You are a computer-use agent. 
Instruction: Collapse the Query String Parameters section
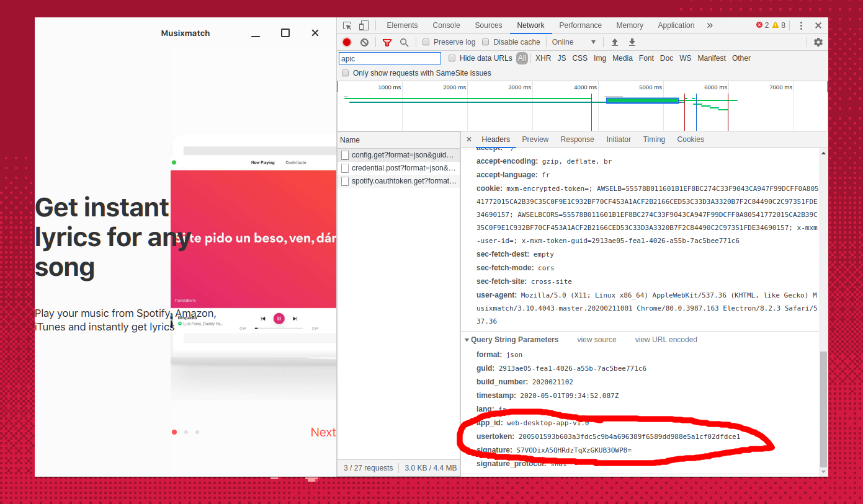(x=467, y=340)
